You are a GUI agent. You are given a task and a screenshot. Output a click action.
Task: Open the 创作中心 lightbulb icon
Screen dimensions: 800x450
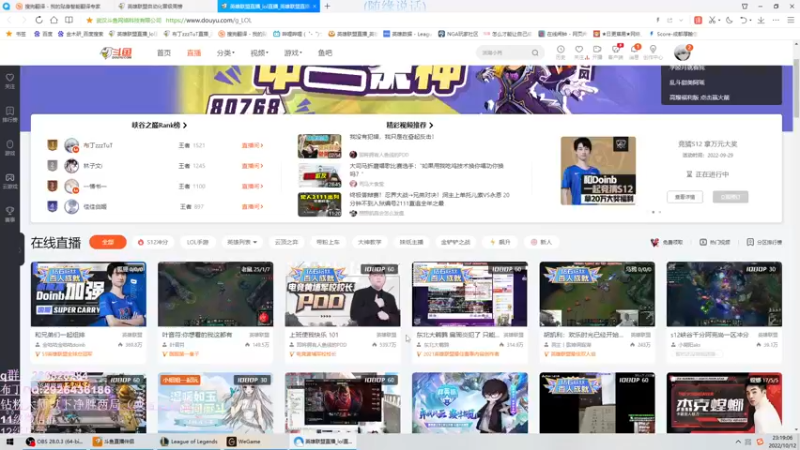click(653, 52)
